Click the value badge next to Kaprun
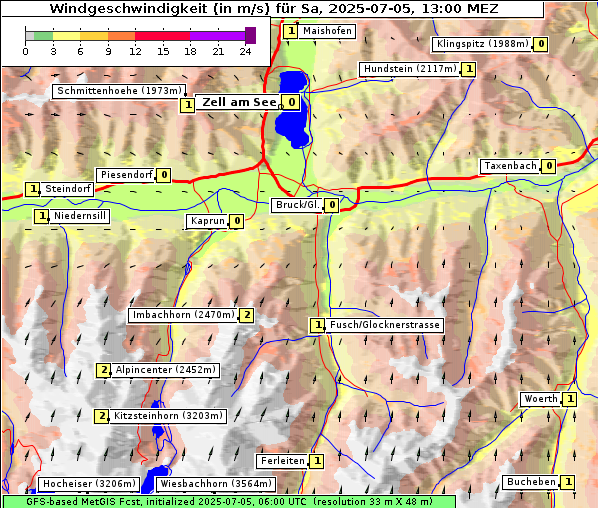 [x=237, y=221]
